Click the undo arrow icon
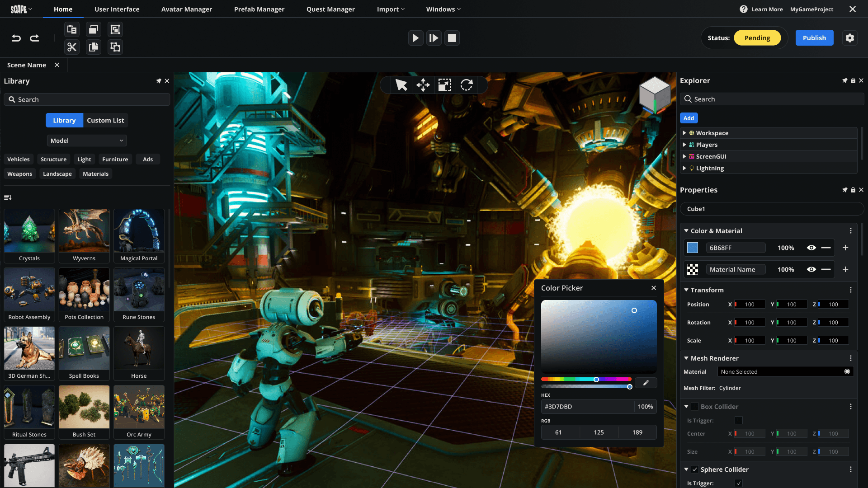The height and width of the screenshot is (488, 868). click(x=16, y=38)
